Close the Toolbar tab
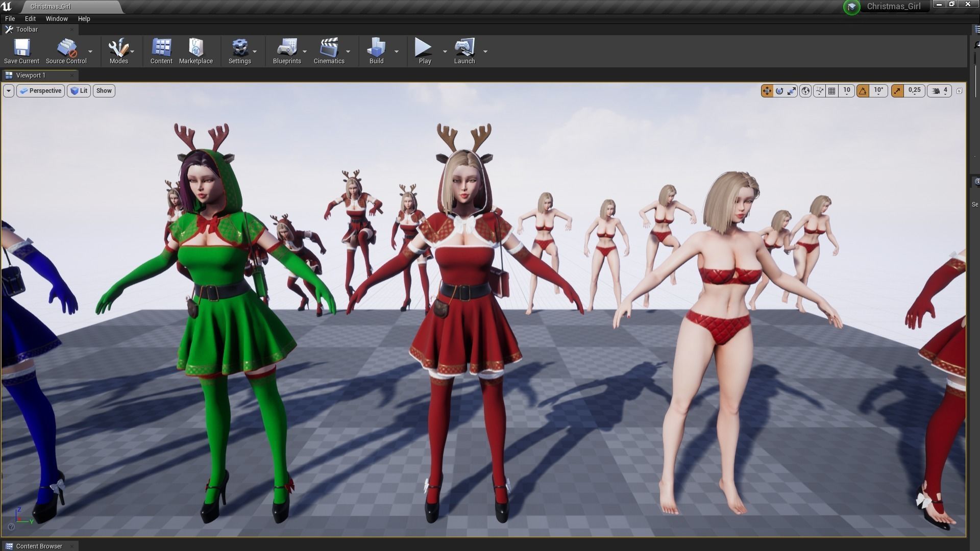This screenshot has height=551, width=980. (72, 30)
